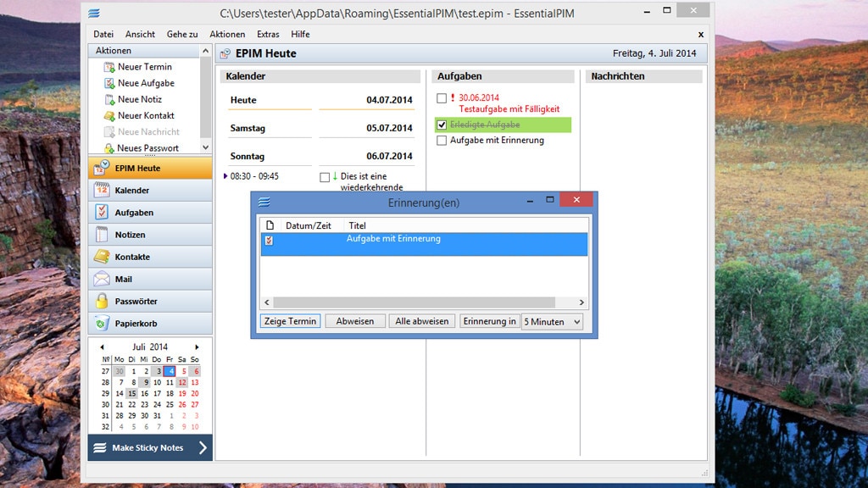Click the Zeige Termin button
Viewport: 868px width, 488px height.
point(290,321)
